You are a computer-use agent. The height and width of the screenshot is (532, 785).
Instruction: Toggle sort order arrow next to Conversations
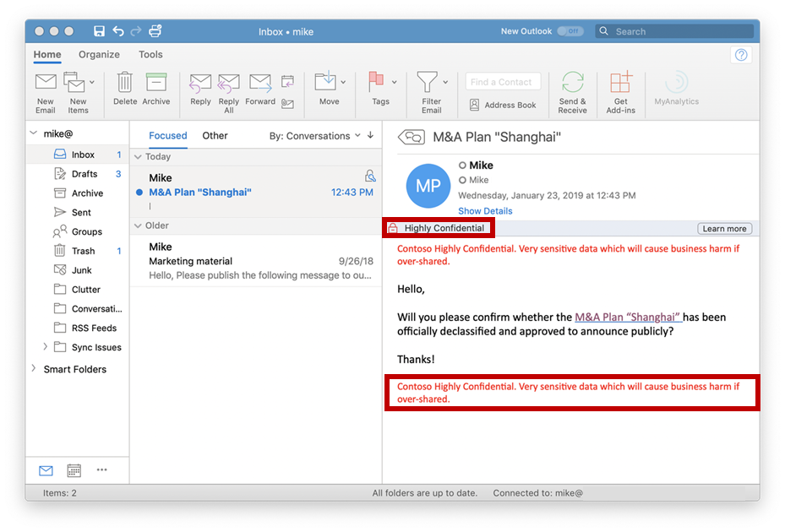(370, 135)
